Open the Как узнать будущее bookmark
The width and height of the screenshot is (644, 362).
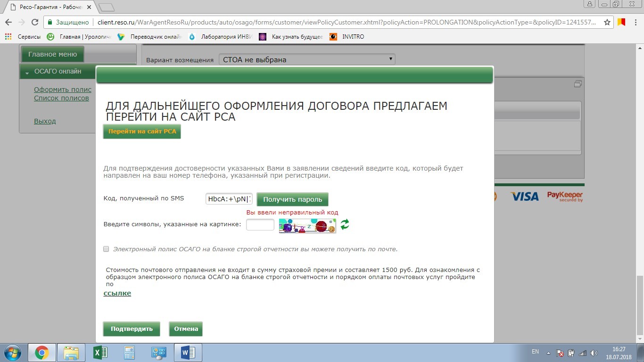click(291, 36)
